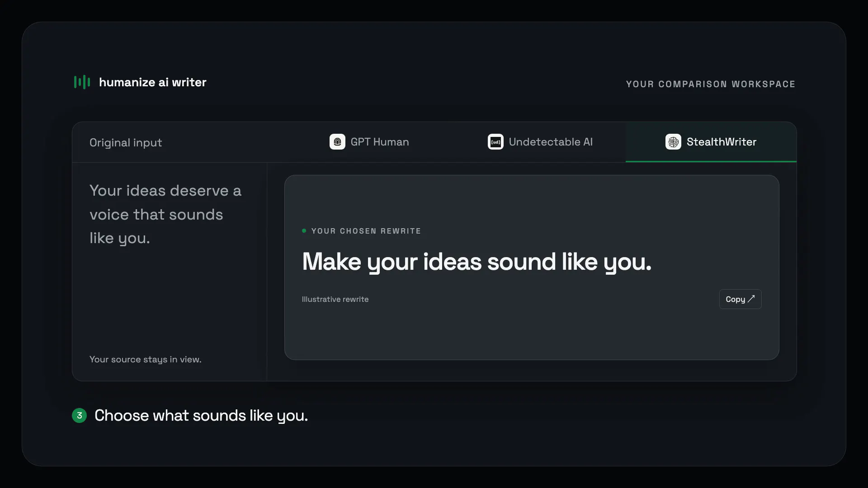Click 'YOUR COMPARISON WORKSPACE' heading
Screen dimensions: 868x488
pyautogui.click(x=711, y=84)
